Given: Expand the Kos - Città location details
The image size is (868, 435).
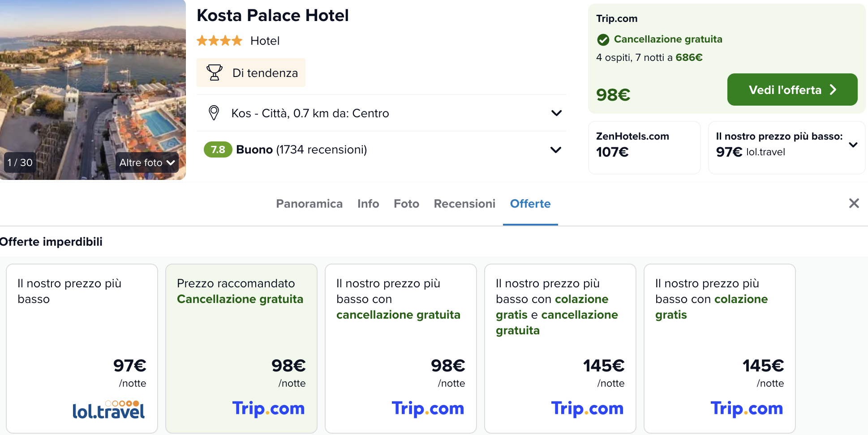Looking at the screenshot, I should [556, 113].
